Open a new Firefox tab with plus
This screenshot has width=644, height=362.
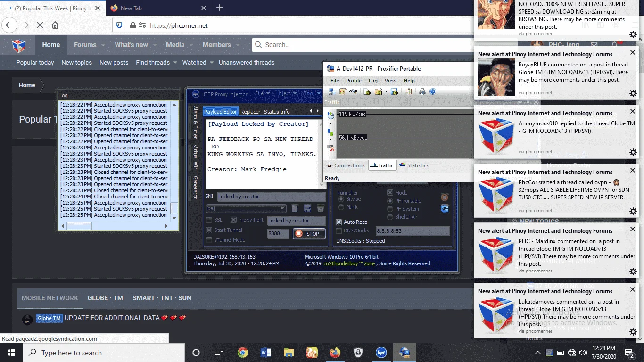click(x=219, y=8)
